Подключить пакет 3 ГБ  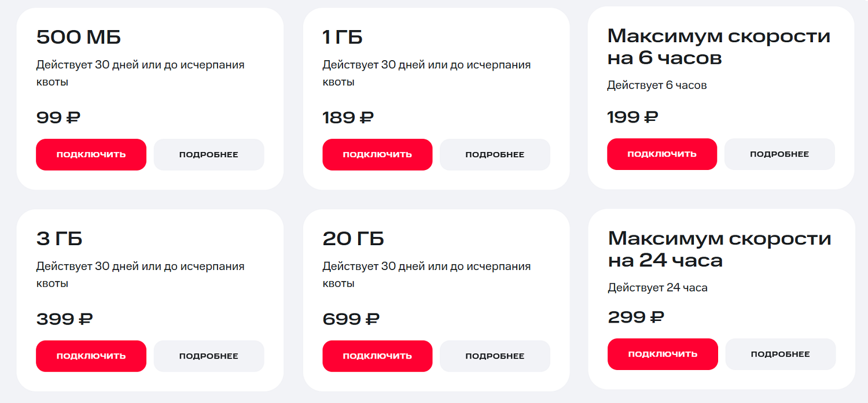(x=91, y=356)
